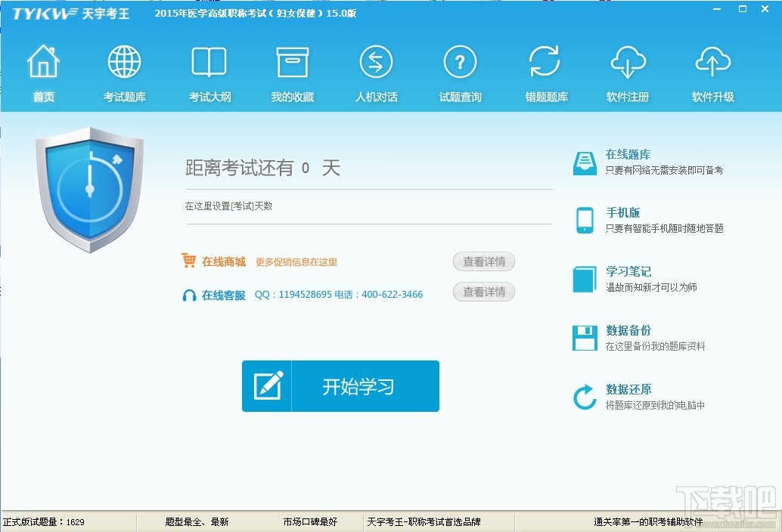The image size is (782, 532).
Task: Open the 考试题库 globe icon
Action: click(x=124, y=62)
